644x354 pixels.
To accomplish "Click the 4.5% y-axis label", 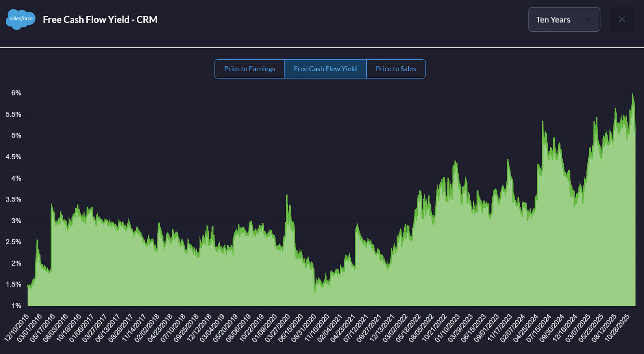I will [x=13, y=157].
